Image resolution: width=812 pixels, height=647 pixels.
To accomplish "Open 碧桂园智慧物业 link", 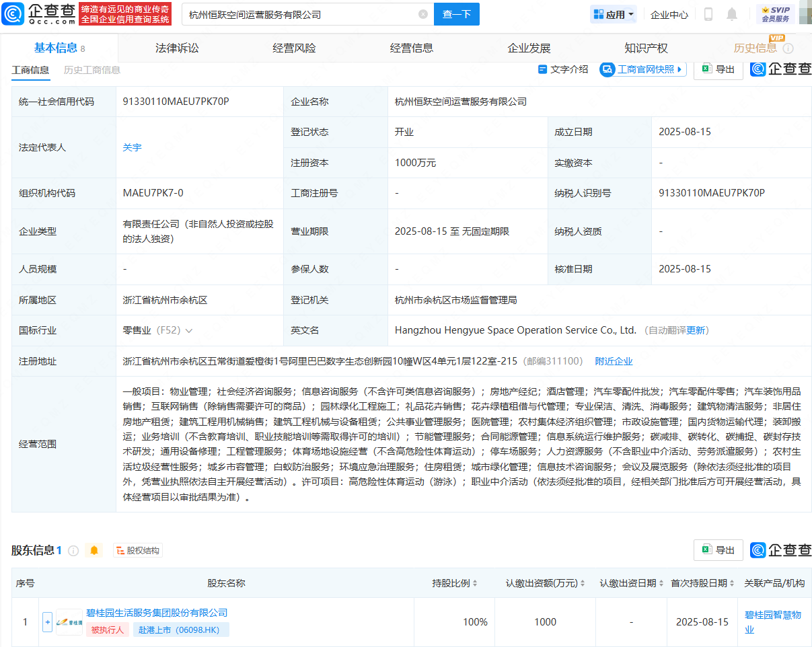I will (773, 622).
